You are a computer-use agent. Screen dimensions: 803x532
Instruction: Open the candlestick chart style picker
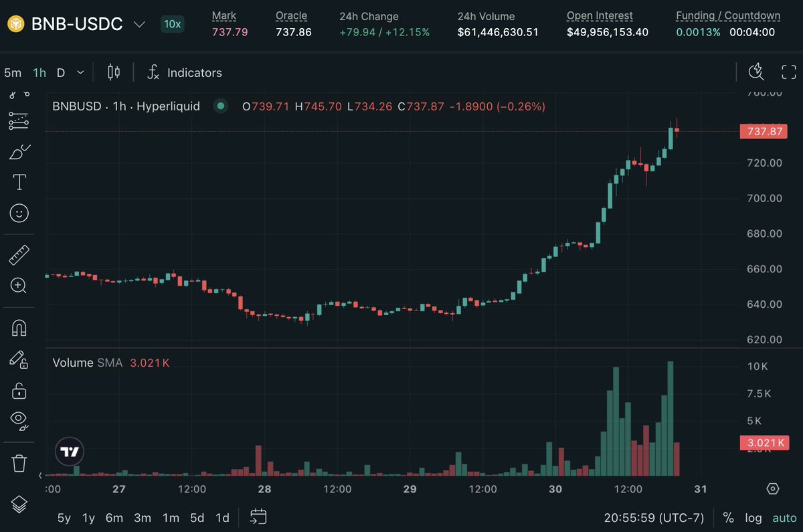(114, 72)
